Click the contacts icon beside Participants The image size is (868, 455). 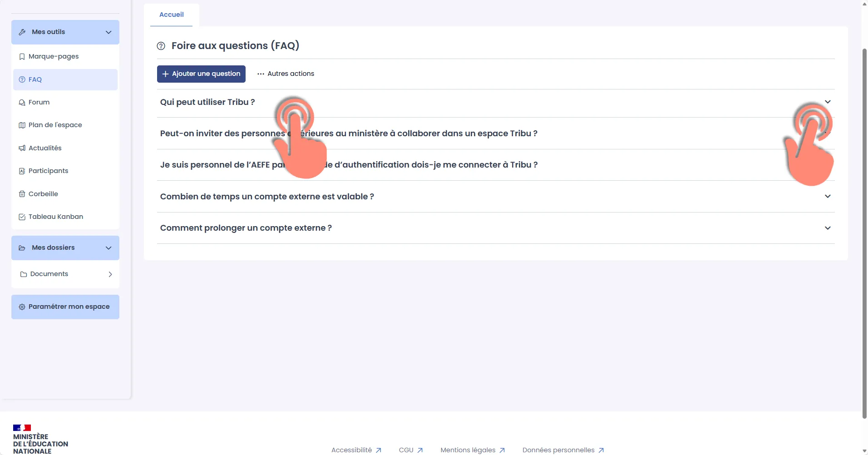click(x=22, y=171)
